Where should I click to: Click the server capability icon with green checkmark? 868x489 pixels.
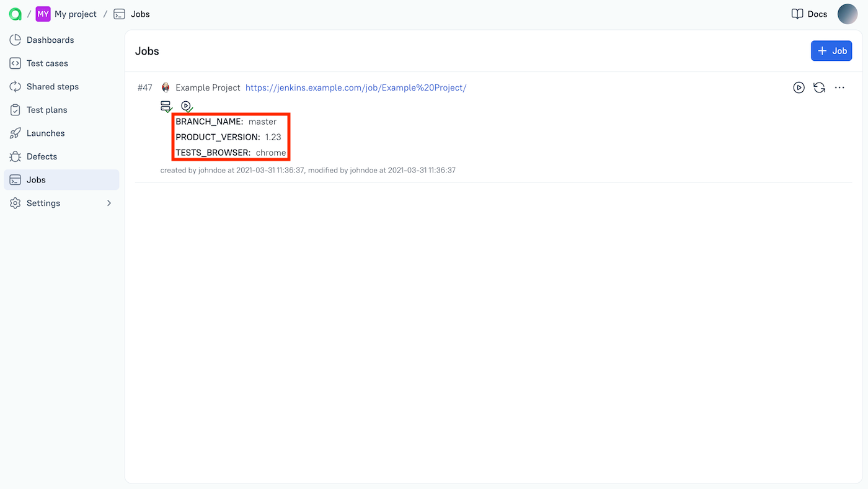[166, 105]
